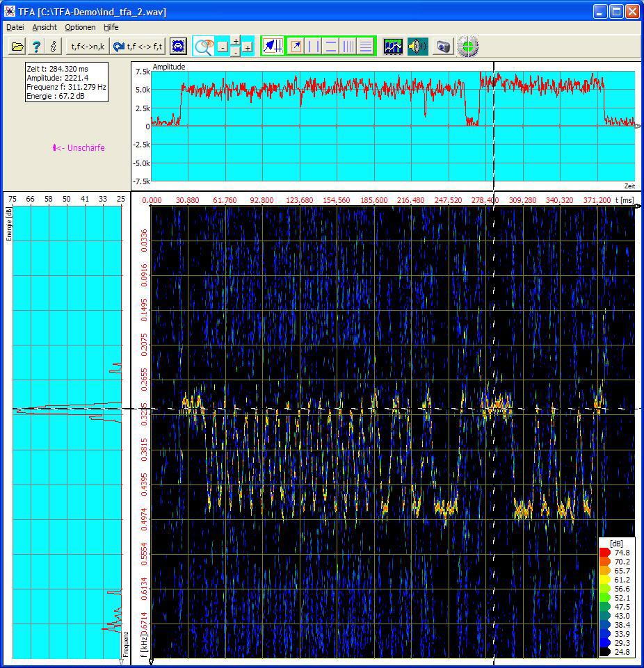Click the 't,f <-> f,t' swap button

tap(138, 47)
